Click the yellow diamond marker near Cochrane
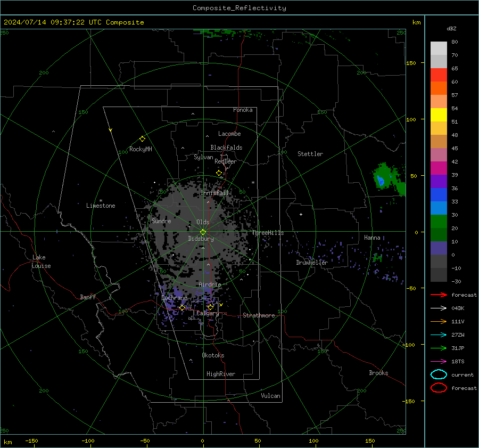Screen dimensions: 479x448 tap(183, 307)
